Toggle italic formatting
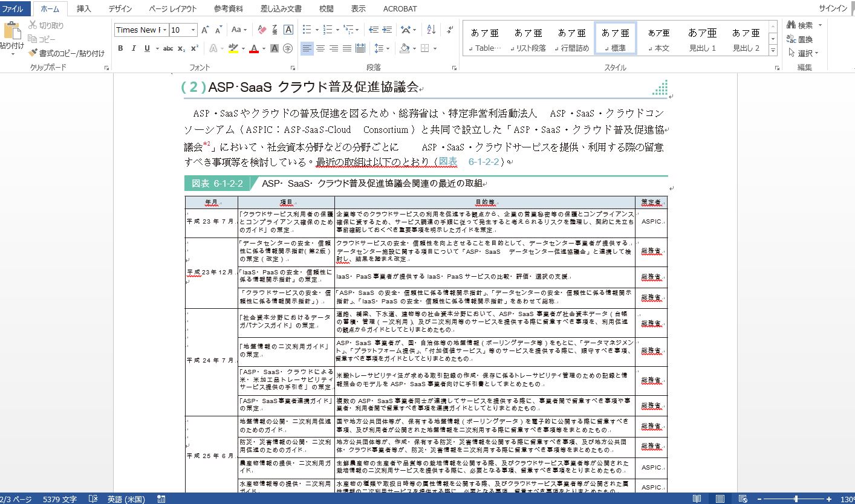 pyautogui.click(x=134, y=48)
